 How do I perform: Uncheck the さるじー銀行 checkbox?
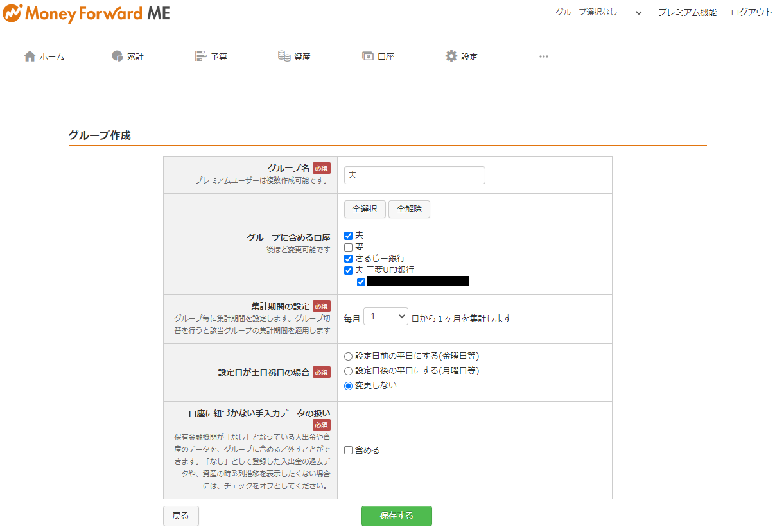click(349, 259)
